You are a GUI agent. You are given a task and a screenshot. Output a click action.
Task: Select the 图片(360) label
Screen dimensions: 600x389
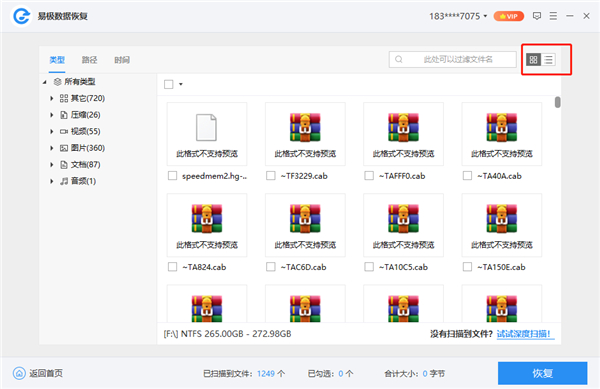point(88,148)
